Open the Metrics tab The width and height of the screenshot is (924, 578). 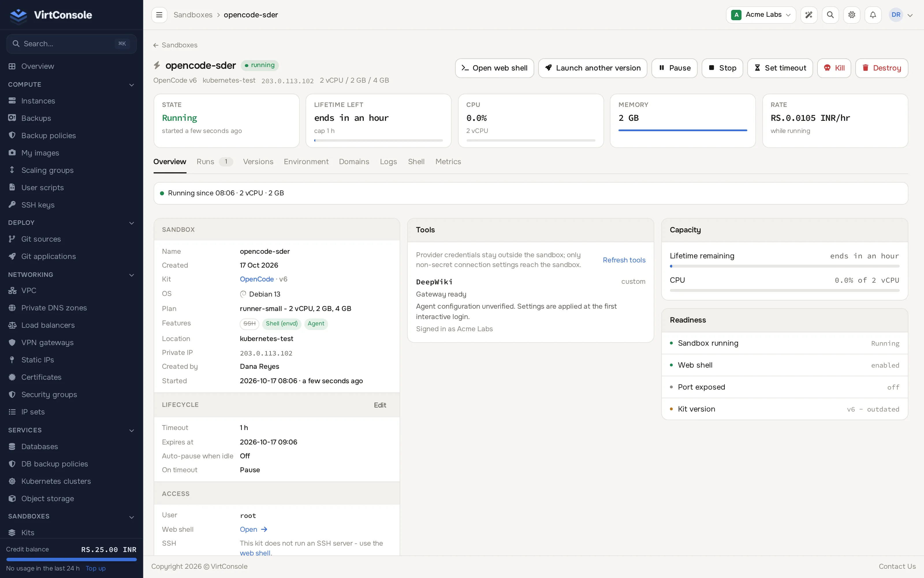[448, 162]
